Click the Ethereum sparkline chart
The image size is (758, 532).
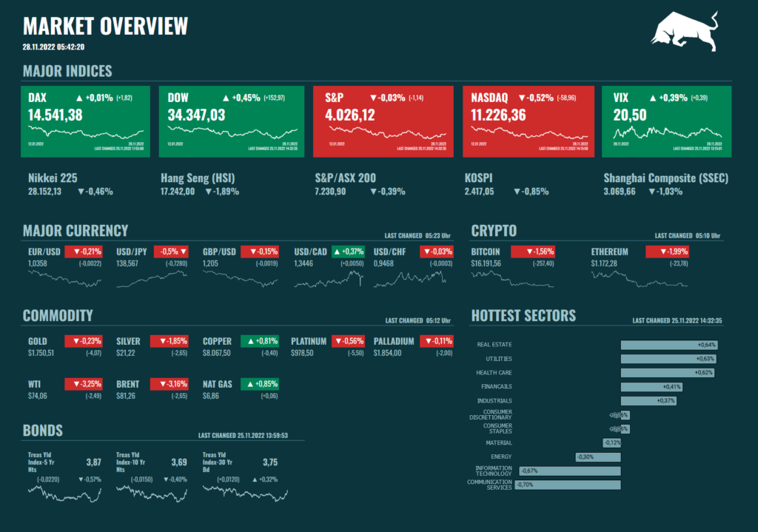[x=639, y=279]
